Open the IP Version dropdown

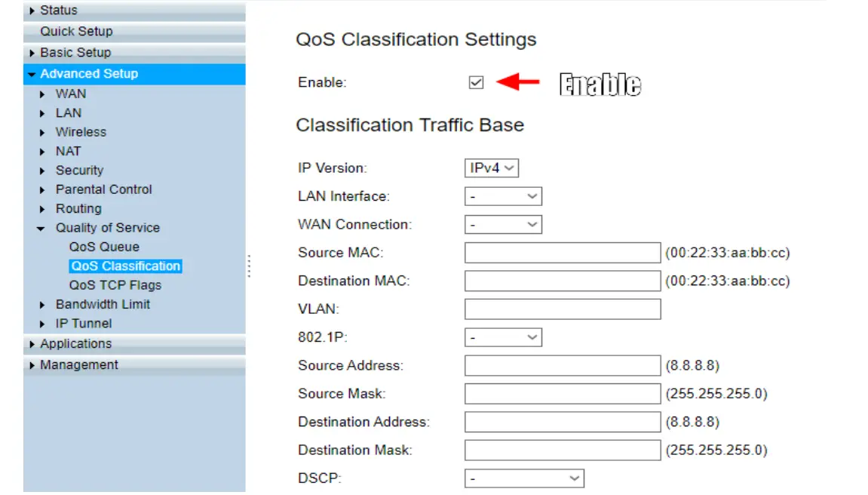pos(491,168)
